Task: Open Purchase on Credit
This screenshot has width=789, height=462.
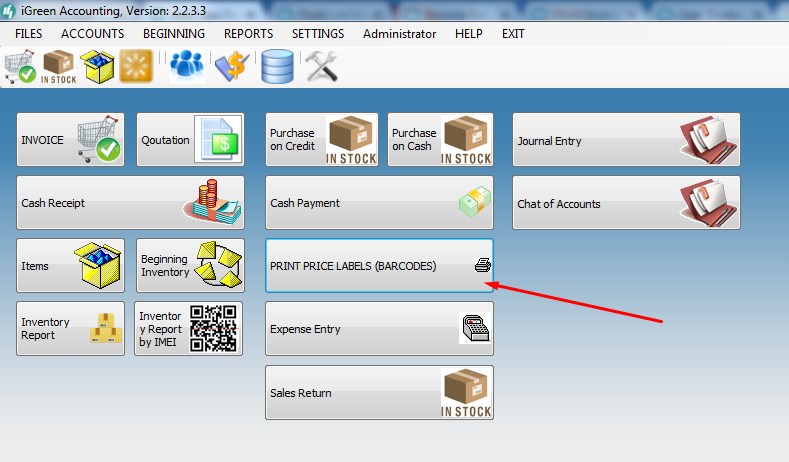Action: [322, 139]
